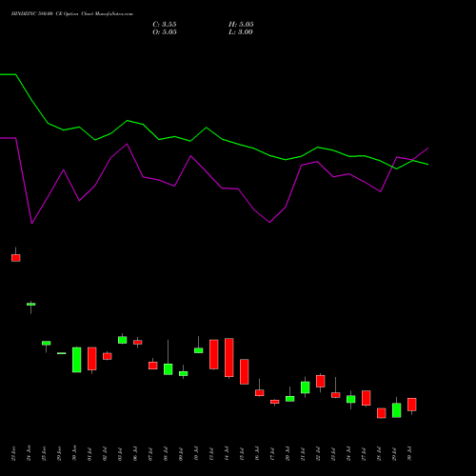Click the red candle above '15 Jul'

245,371
